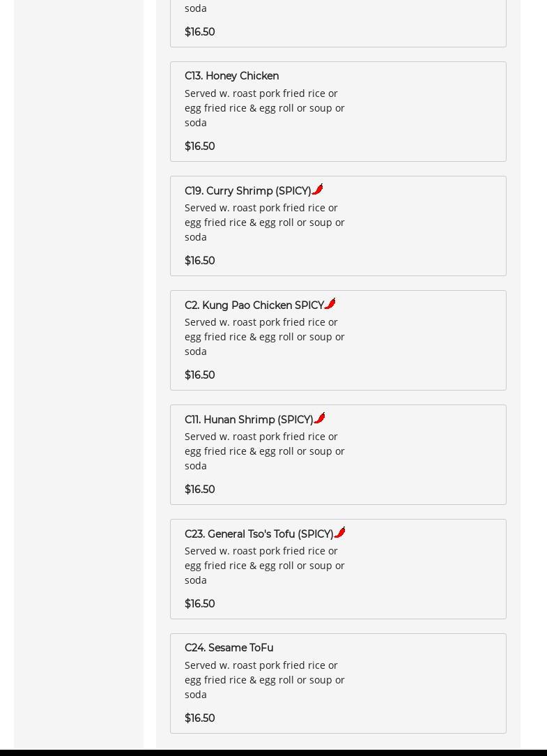Click the price below General Tso's Tofu

point(200,604)
